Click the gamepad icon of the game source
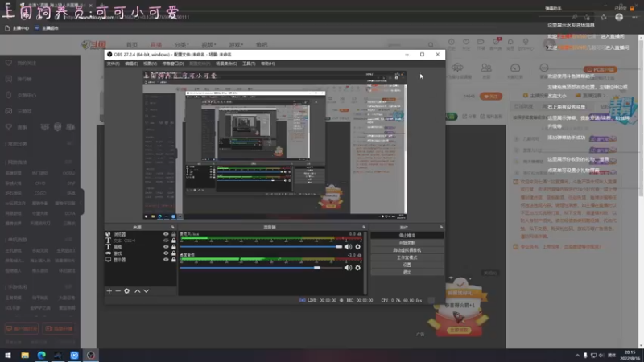Screen dimensions: 644x362 (x=108, y=253)
